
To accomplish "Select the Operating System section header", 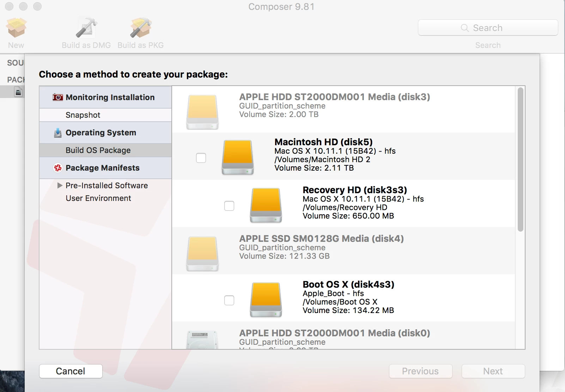I will 105,133.
